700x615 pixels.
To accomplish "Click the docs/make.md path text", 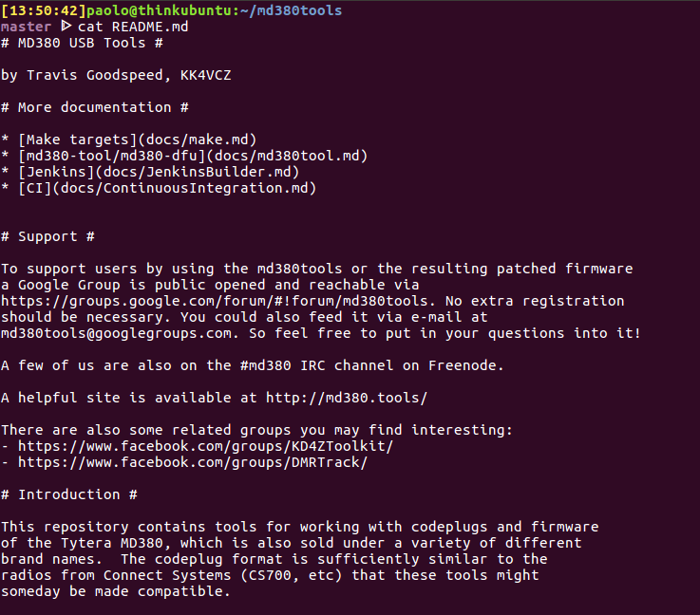I will tap(197, 140).
